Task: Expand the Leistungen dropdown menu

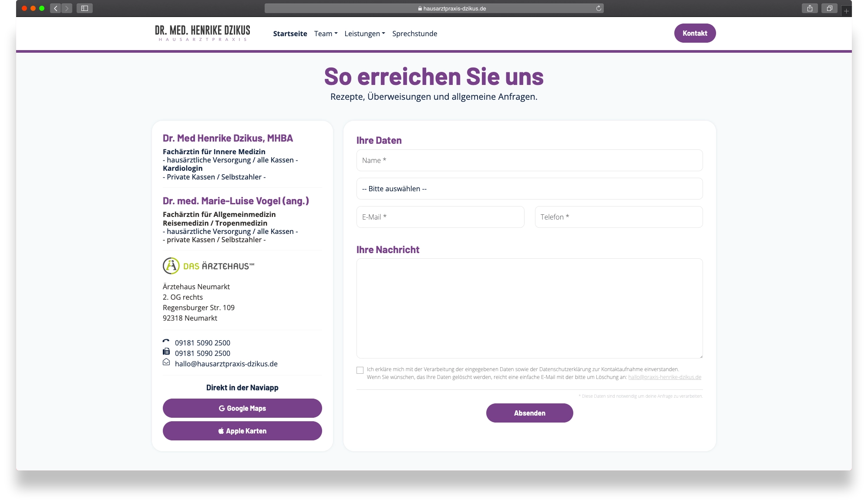Action: 365,34
